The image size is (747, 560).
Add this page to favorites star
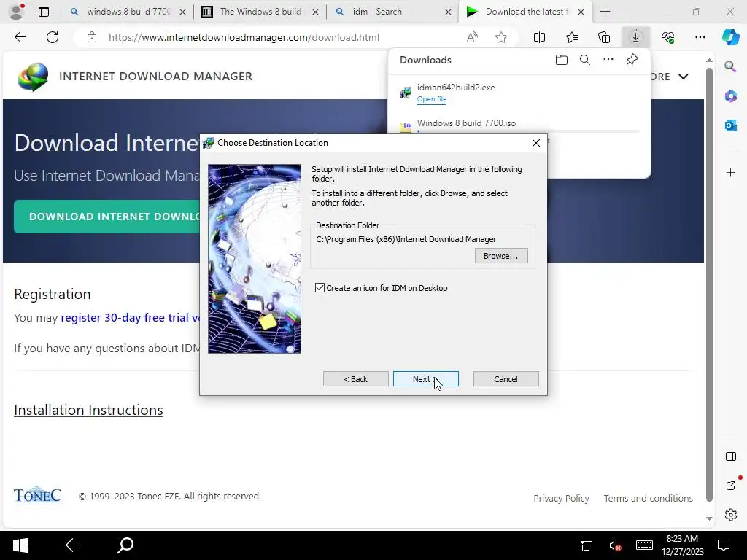pyautogui.click(x=500, y=37)
